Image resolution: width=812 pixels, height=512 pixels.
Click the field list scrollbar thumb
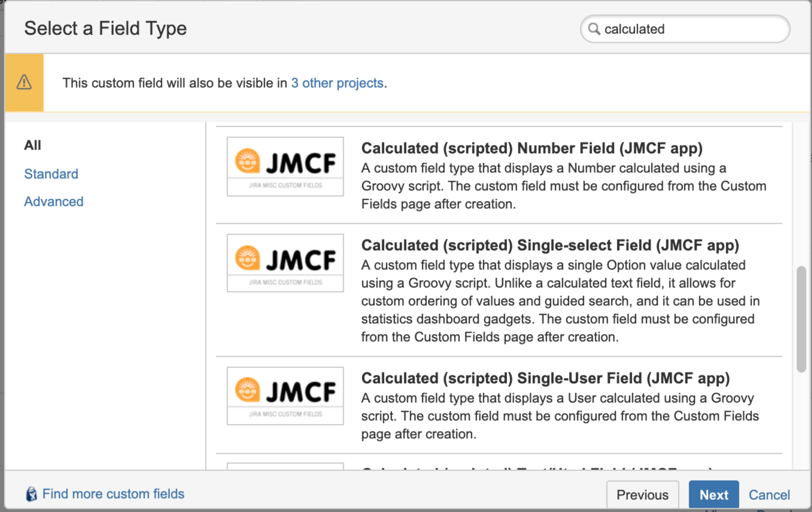(x=801, y=319)
